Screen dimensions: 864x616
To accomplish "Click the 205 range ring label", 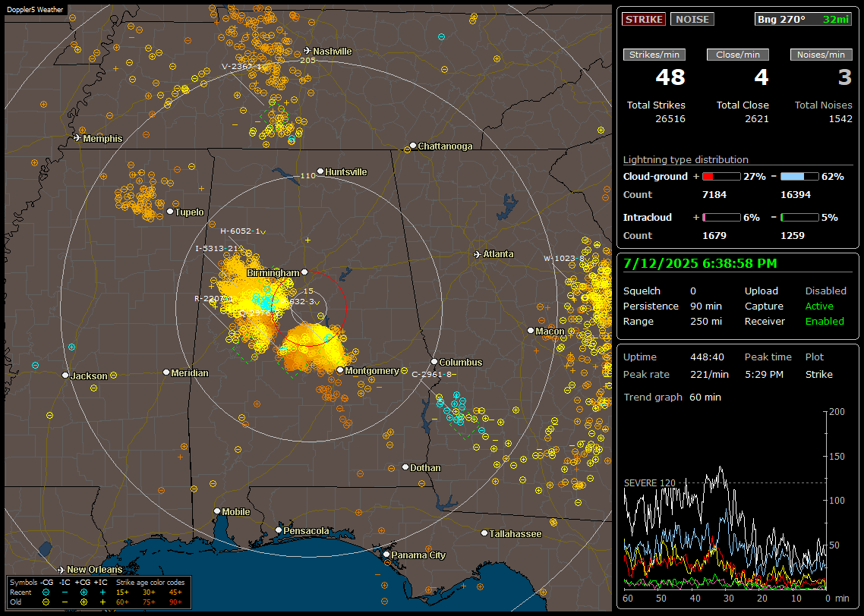I will 307,60.
